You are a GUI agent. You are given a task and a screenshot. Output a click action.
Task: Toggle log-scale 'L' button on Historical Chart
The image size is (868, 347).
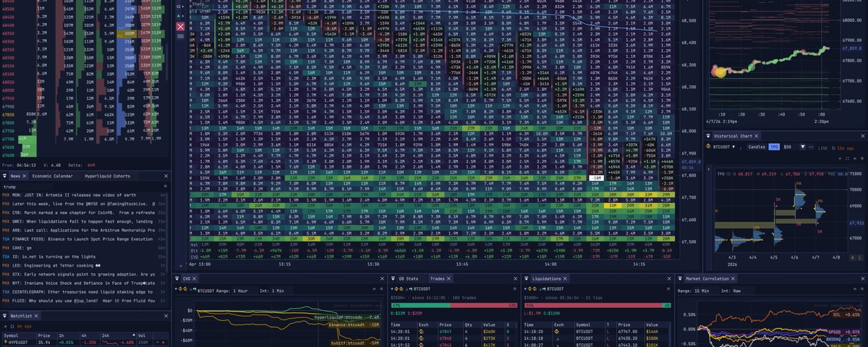[x=860, y=257]
